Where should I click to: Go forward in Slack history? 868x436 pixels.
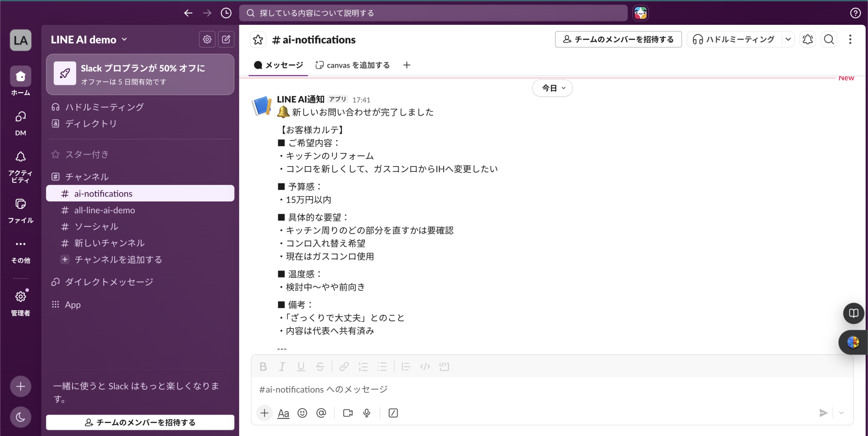pyautogui.click(x=207, y=13)
